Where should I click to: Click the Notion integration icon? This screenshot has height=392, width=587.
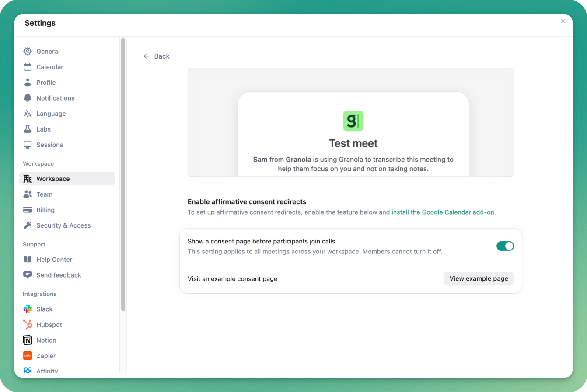[28, 340]
